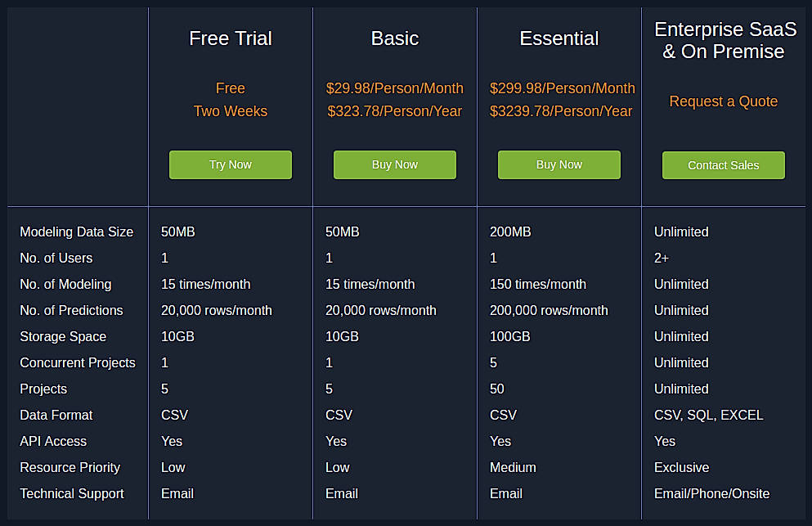Click the CSV, SQL, EXCEL data format entry

pyautogui.click(x=708, y=416)
